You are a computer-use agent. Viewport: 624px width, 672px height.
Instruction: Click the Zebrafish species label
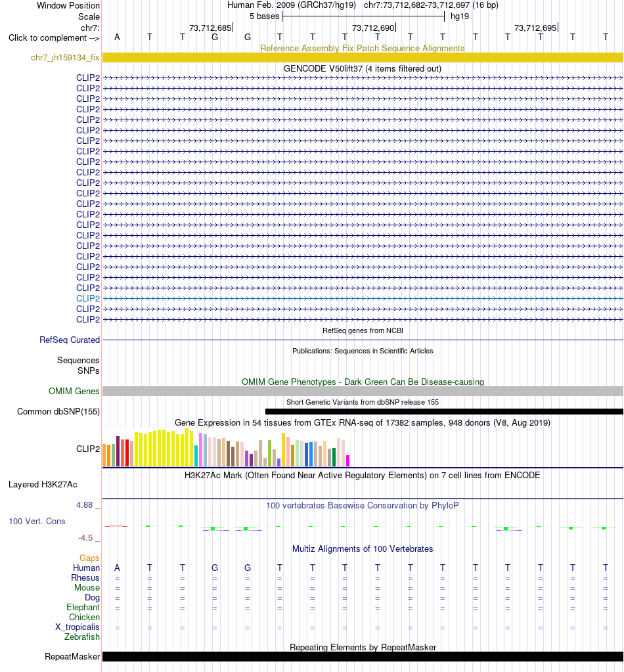82,637
